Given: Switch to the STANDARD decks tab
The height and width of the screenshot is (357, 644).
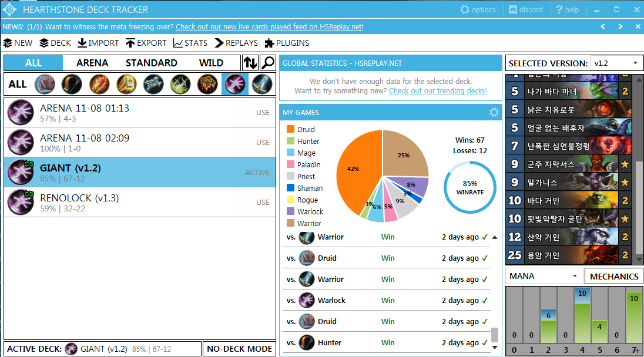Looking at the screenshot, I should (x=152, y=63).
